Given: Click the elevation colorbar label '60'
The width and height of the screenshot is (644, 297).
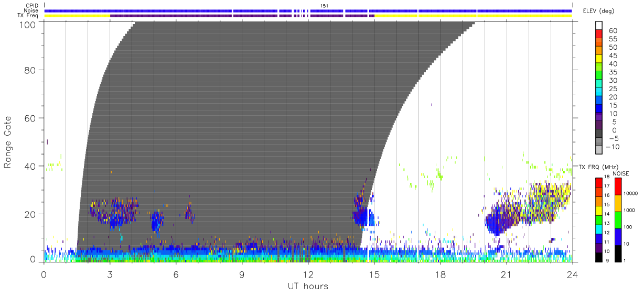Looking at the screenshot, I should pos(612,31).
